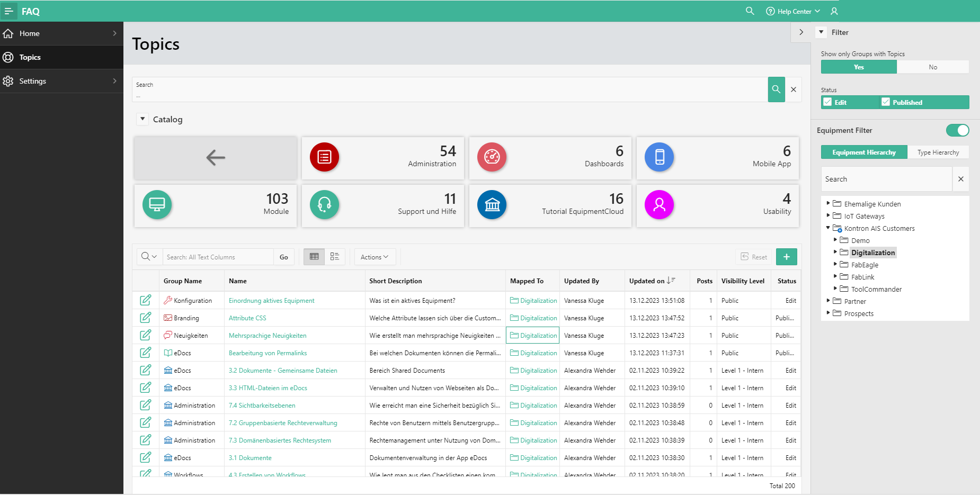Switch to the detail list view icon
Image resolution: width=980 pixels, height=495 pixels.
pos(335,257)
